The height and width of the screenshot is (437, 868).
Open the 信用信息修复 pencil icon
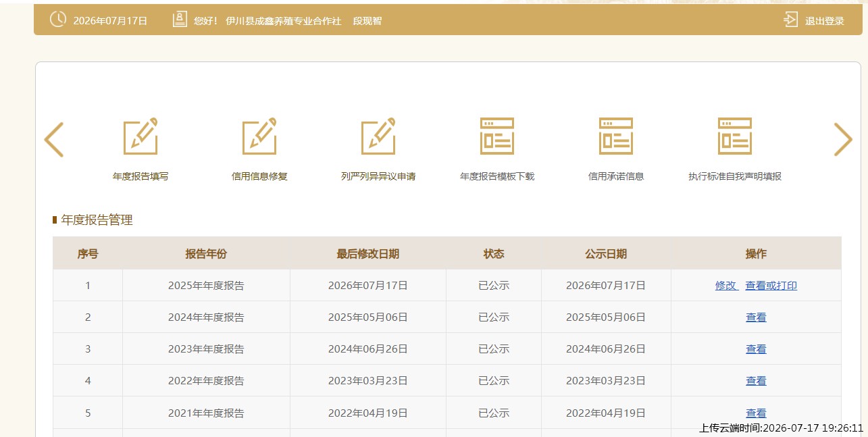pos(259,136)
